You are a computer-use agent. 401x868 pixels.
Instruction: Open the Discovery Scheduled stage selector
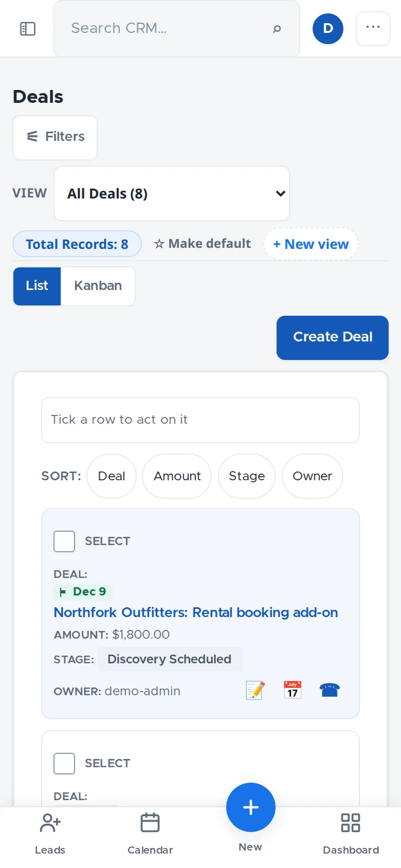[169, 659]
